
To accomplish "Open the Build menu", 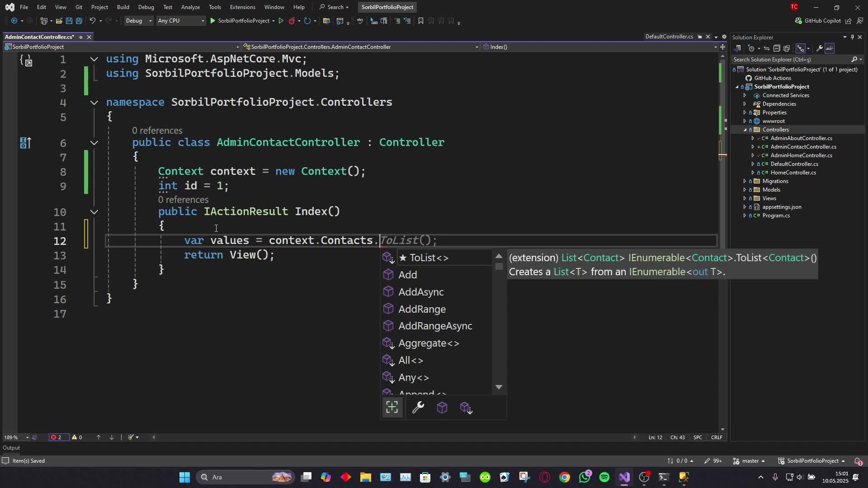I will click(123, 7).
